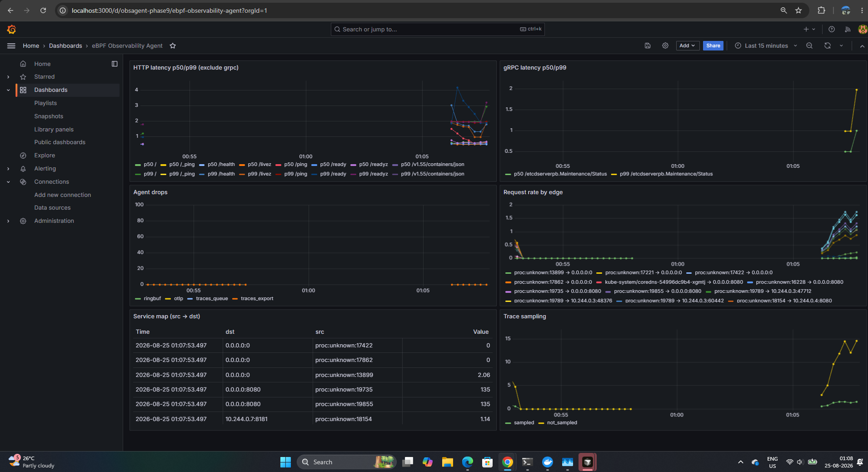Toggle ringbuf series in Agent drops legend
Image resolution: width=868 pixels, height=472 pixels.
[152, 299]
